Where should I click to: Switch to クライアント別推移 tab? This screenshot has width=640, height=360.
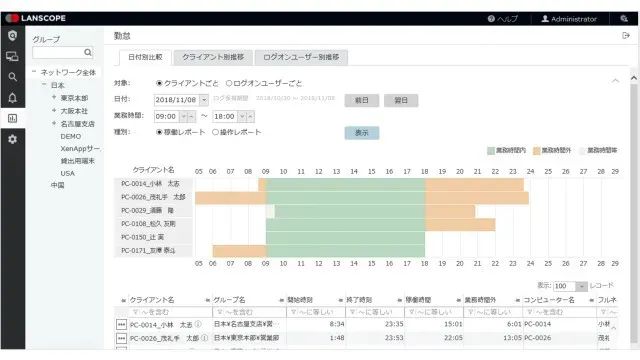tap(213, 57)
